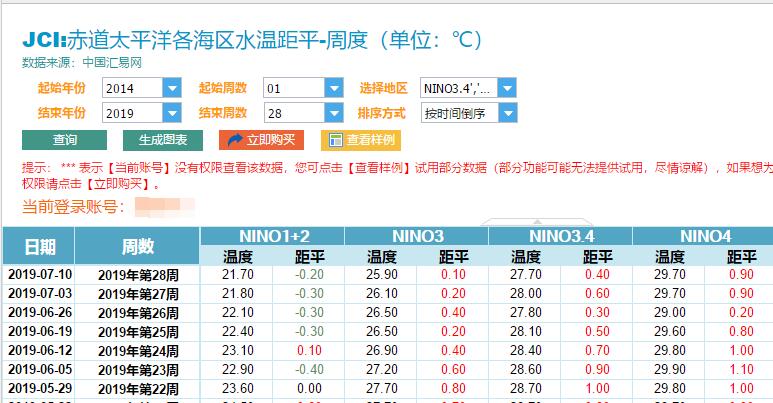
Task: Click the table icon on 查看样例
Action: click(336, 140)
